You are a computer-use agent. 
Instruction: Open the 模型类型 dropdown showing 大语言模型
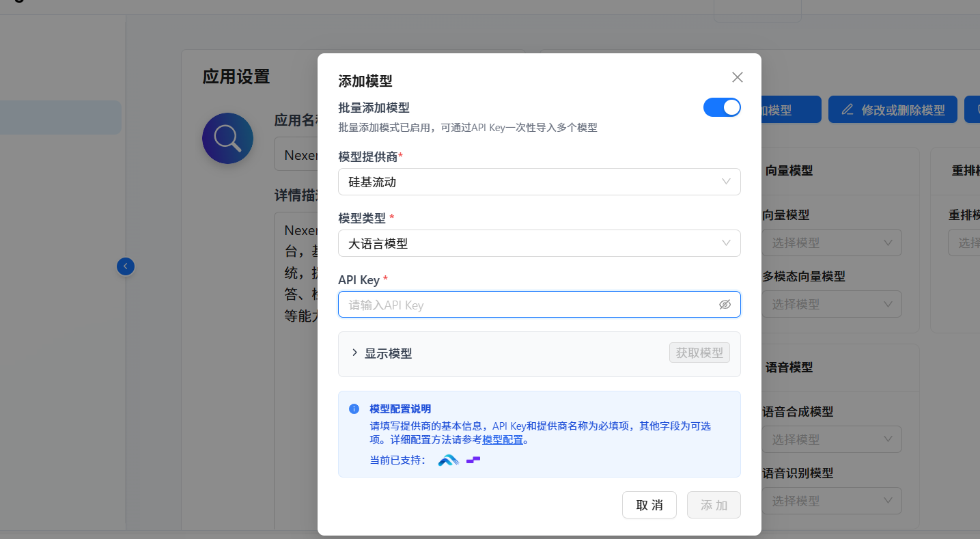click(539, 243)
